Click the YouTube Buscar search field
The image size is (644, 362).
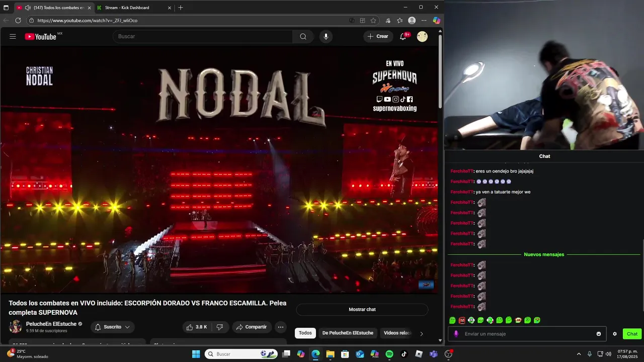click(x=204, y=36)
